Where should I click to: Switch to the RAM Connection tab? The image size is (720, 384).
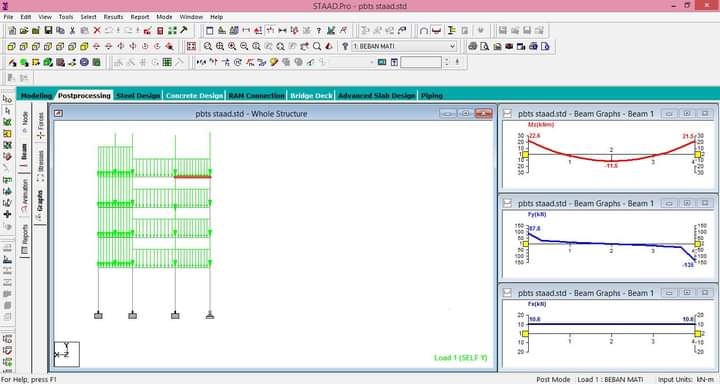click(257, 96)
